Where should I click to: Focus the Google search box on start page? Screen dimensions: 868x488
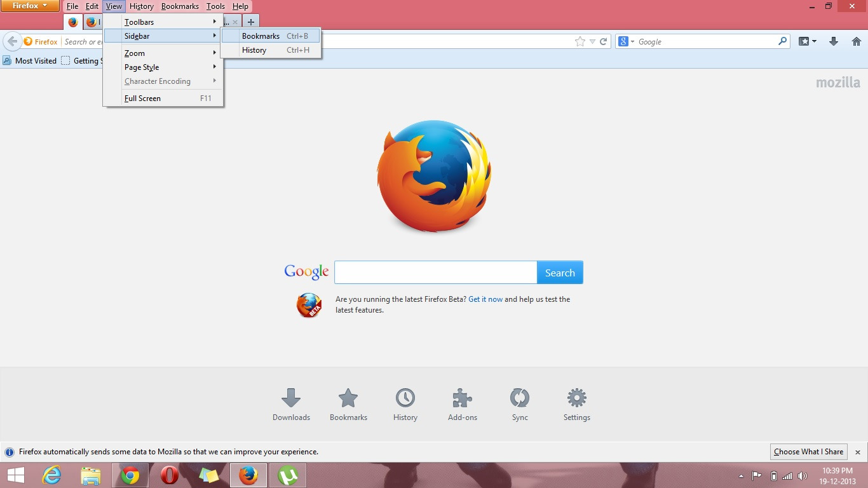pyautogui.click(x=436, y=273)
